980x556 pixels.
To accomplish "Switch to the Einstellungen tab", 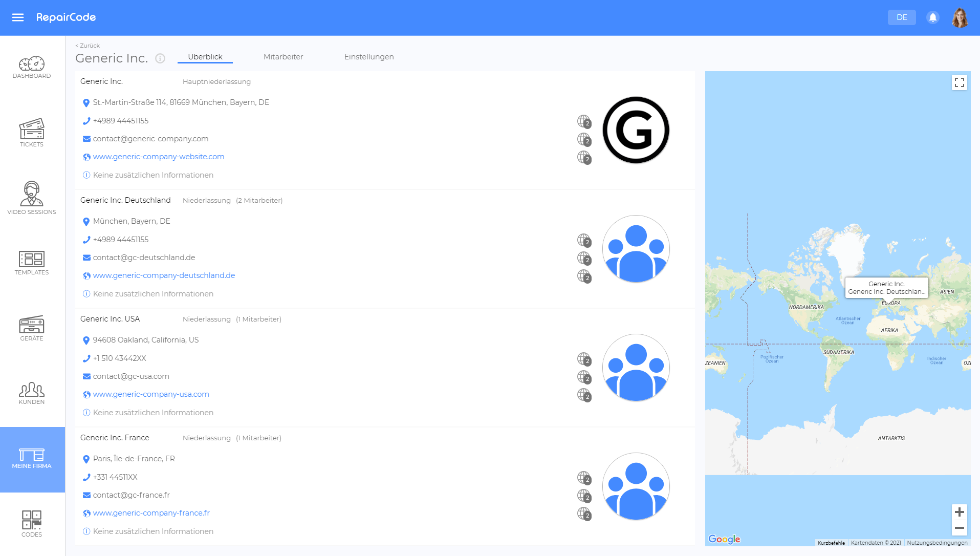I will click(368, 57).
